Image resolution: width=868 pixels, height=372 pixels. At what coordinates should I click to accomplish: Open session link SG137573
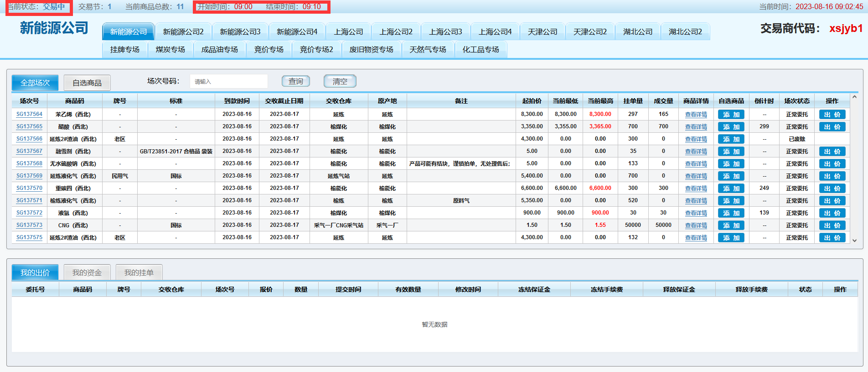pyautogui.click(x=29, y=225)
